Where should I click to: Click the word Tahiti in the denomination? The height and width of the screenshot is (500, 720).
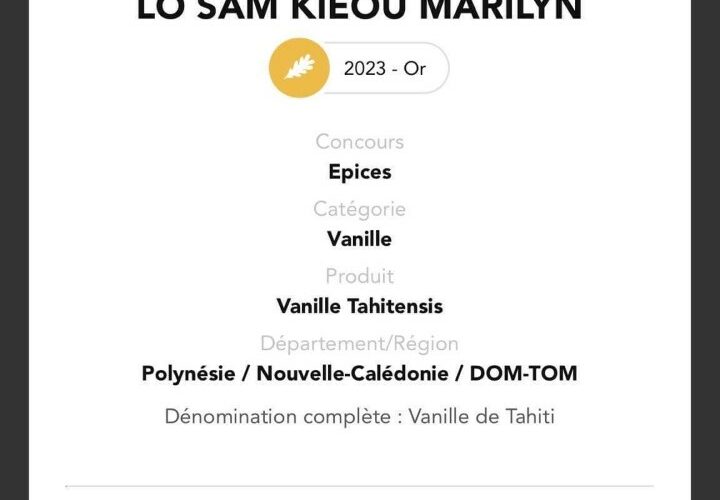pyautogui.click(x=530, y=417)
